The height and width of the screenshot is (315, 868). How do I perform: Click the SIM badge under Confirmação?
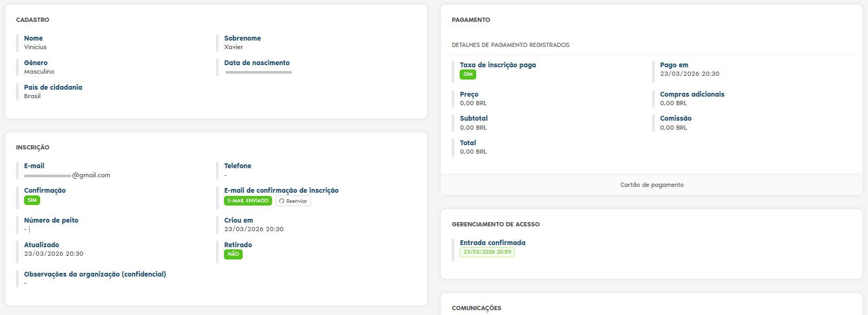32,200
